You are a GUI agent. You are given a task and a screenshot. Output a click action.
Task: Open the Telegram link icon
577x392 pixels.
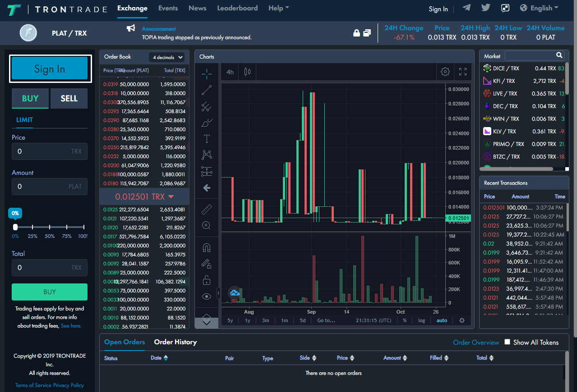tap(467, 8)
